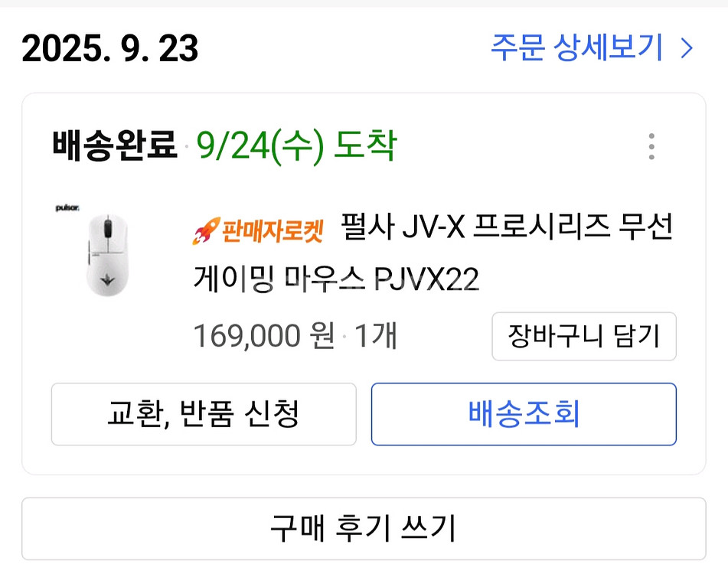Click the 원 currency symbol after the price

[x=322, y=336]
